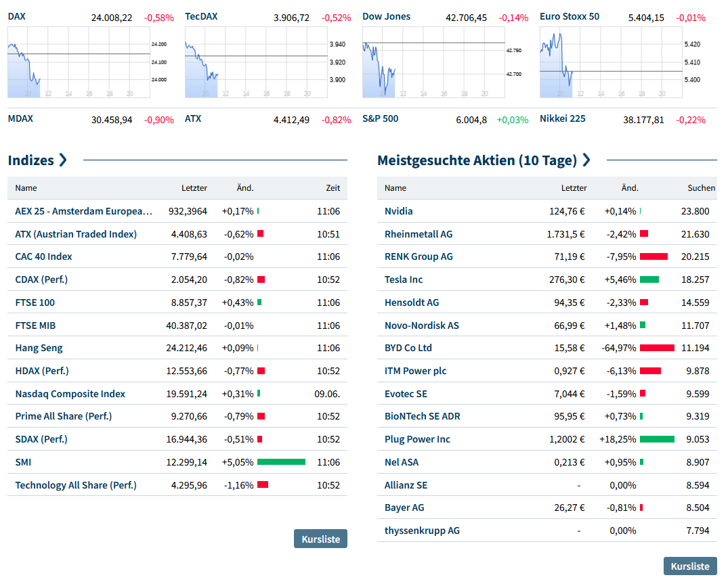Click the Kursliste button under Indizes
The image size is (728, 588).
coord(320,539)
